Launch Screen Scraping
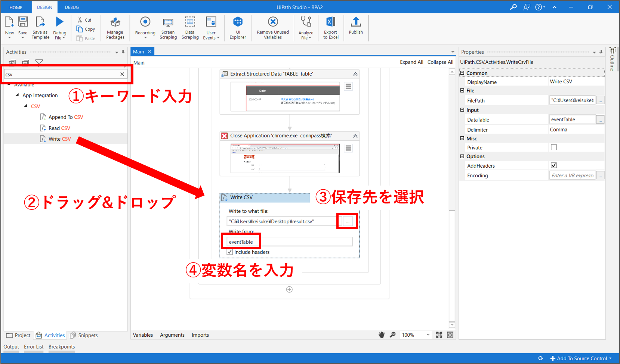Image resolution: width=620 pixels, height=364 pixels. click(x=168, y=28)
